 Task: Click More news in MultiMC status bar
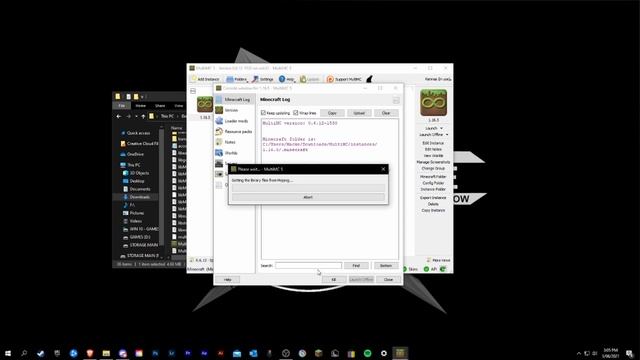click(x=439, y=260)
